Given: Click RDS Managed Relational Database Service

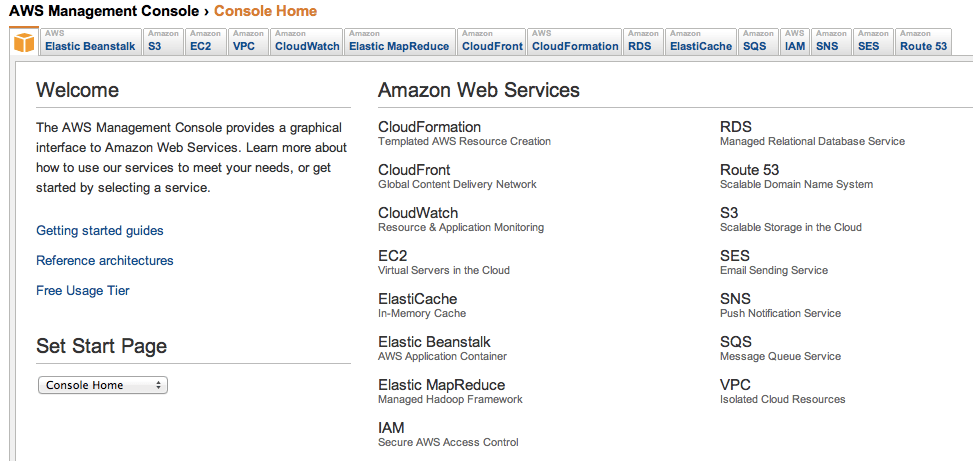Looking at the screenshot, I should [x=735, y=127].
